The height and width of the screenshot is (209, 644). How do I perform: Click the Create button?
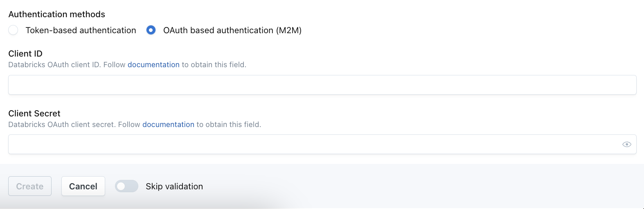30,186
